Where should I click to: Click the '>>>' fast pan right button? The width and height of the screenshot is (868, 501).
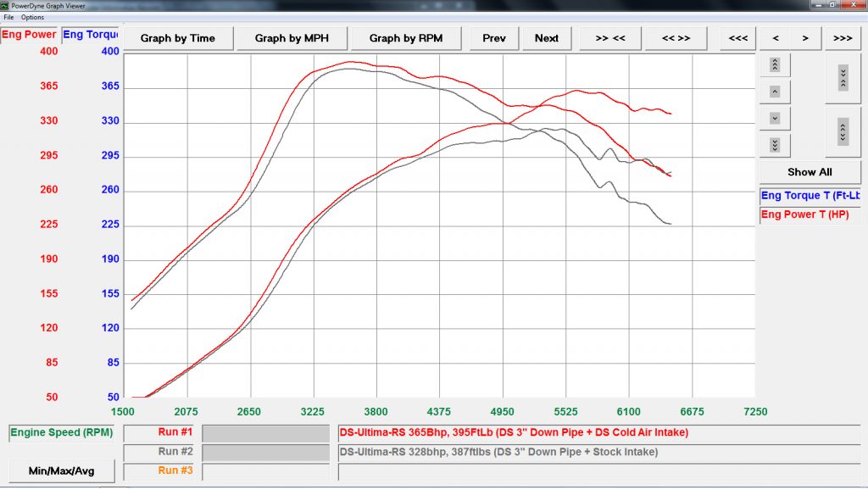pyautogui.click(x=843, y=38)
